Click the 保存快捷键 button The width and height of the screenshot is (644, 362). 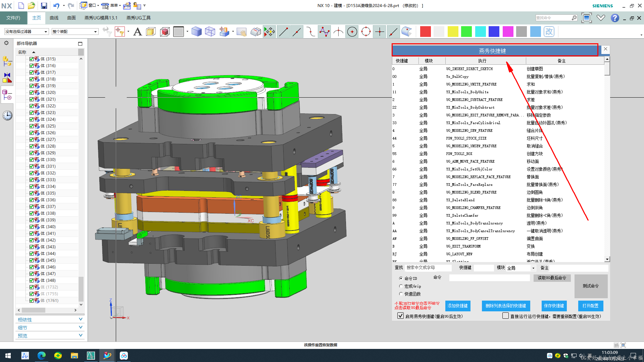pos(554,306)
